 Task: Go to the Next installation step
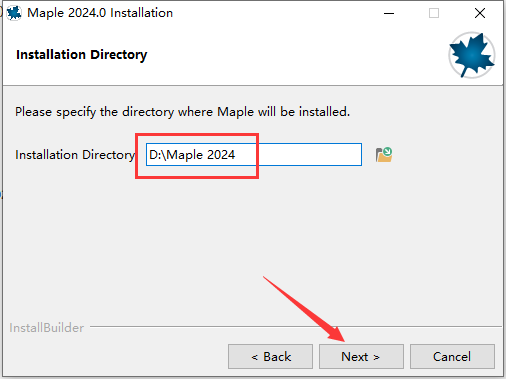click(x=361, y=357)
